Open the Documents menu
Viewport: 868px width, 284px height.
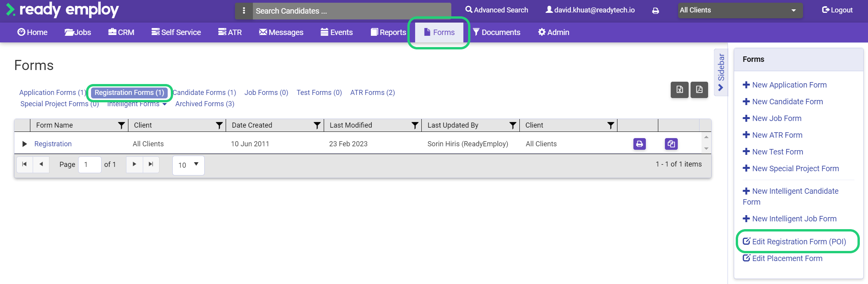(x=496, y=32)
